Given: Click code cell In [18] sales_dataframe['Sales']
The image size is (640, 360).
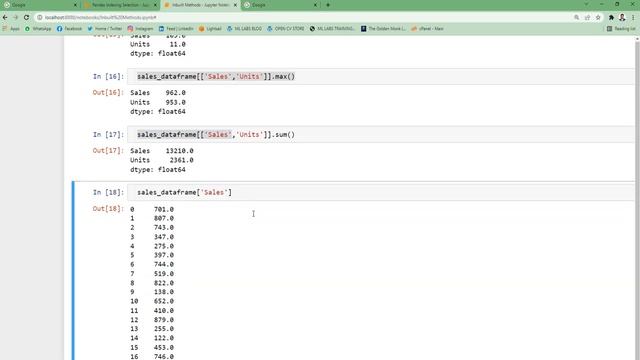Looking at the screenshot, I should (381, 193).
